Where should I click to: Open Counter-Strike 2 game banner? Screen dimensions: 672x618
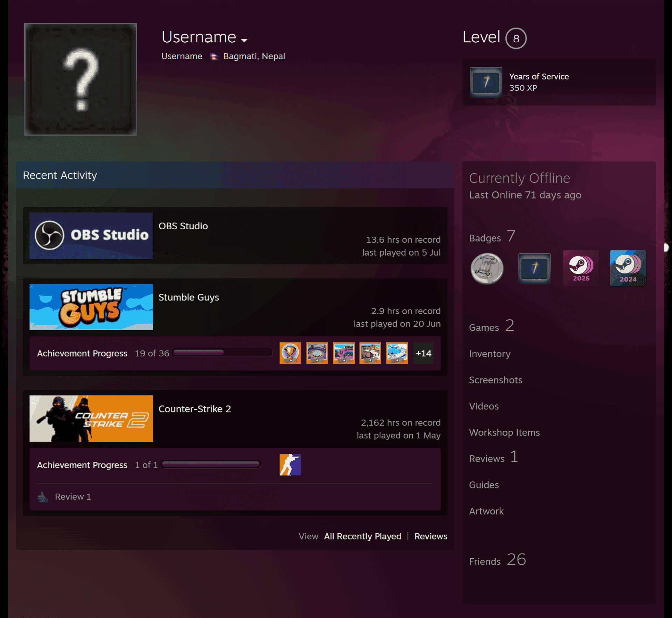point(91,418)
